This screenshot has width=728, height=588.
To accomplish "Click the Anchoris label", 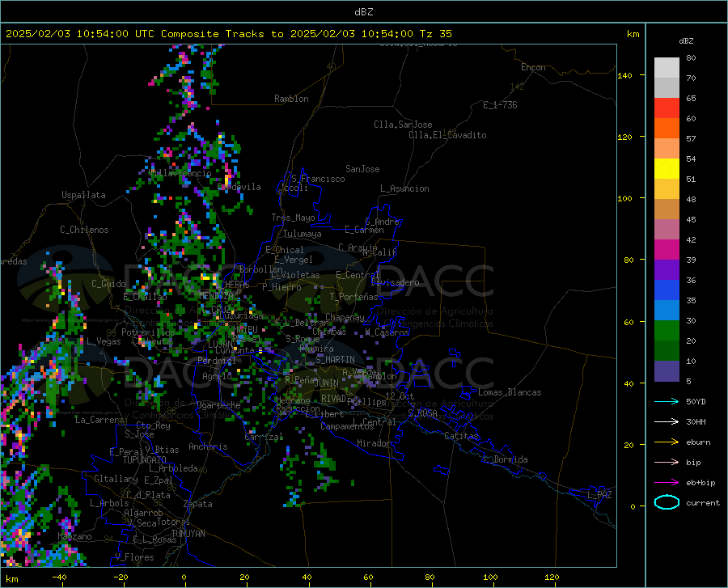I will pos(208,446).
